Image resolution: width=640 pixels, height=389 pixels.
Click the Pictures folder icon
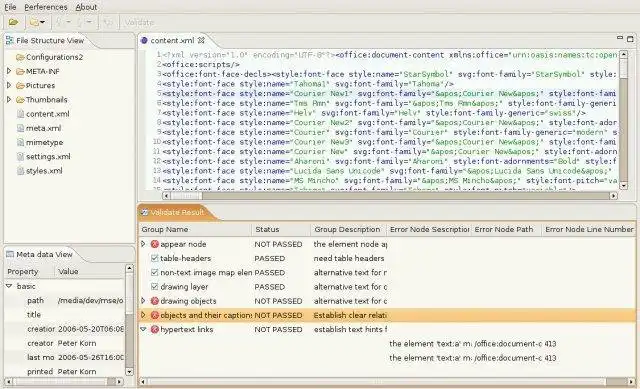pos(20,86)
